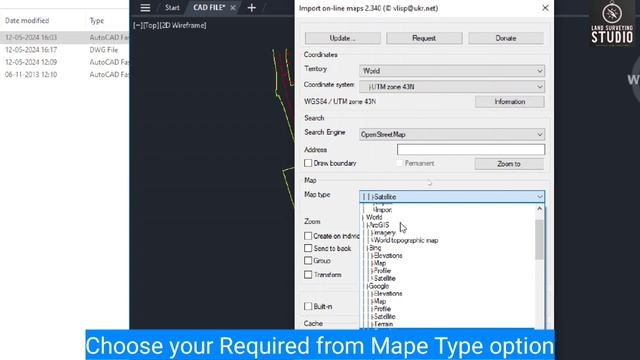Open the [2D Wireframe] visual style menu

tap(183, 25)
